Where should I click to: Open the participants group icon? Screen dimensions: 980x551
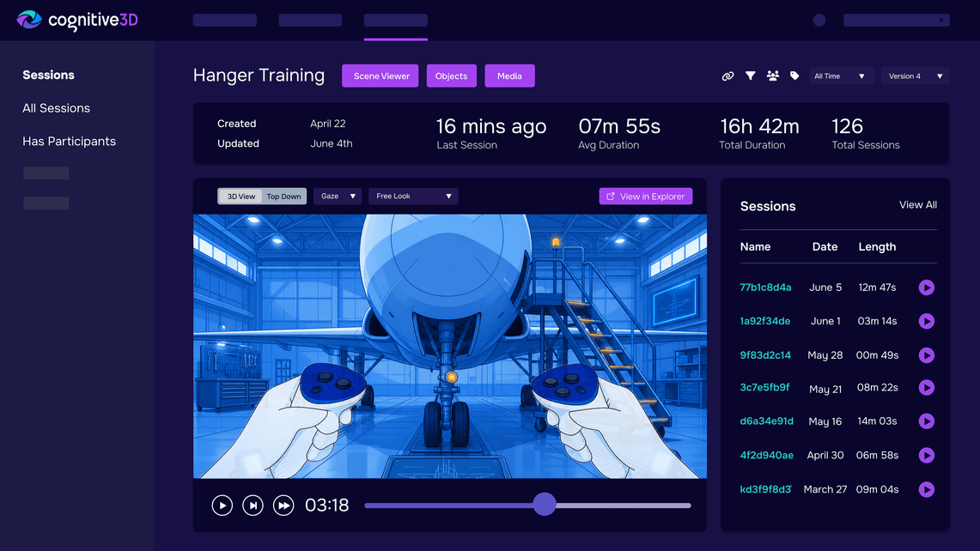(x=772, y=76)
